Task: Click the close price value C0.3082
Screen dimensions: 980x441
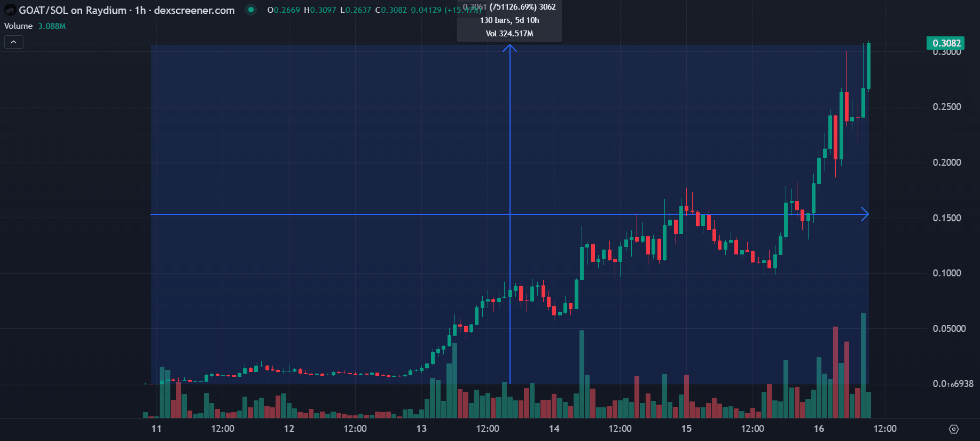Action: click(391, 10)
